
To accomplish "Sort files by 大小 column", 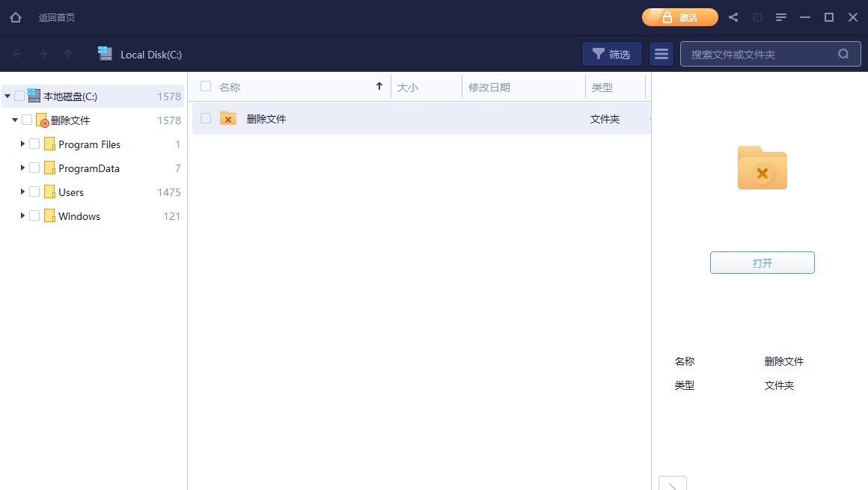I will 408,87.
